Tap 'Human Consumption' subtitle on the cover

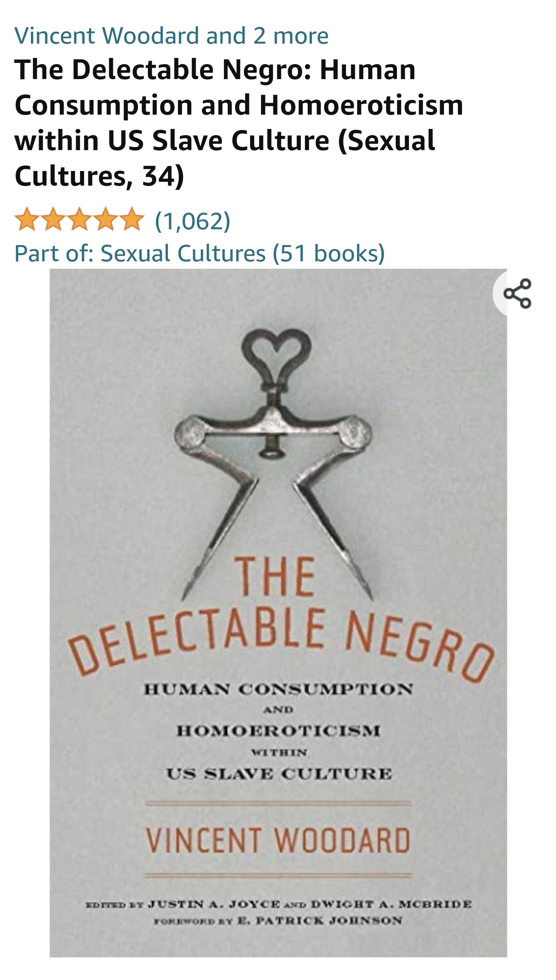tap(278, 689)
